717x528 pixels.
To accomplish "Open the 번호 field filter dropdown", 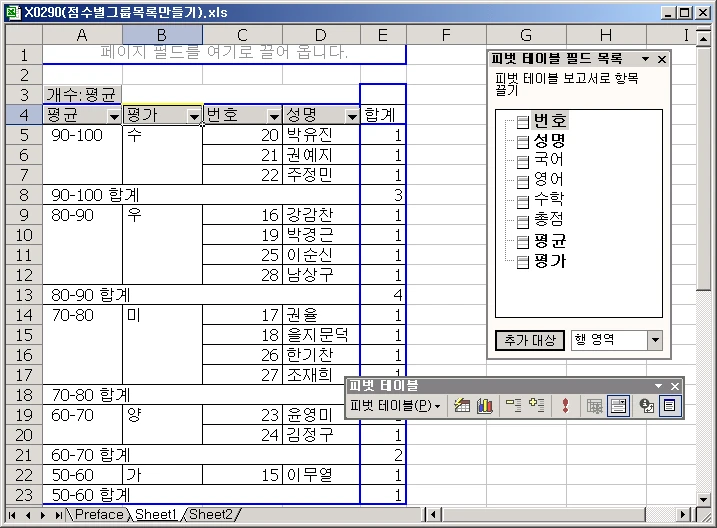I will [x=274, y=117].
